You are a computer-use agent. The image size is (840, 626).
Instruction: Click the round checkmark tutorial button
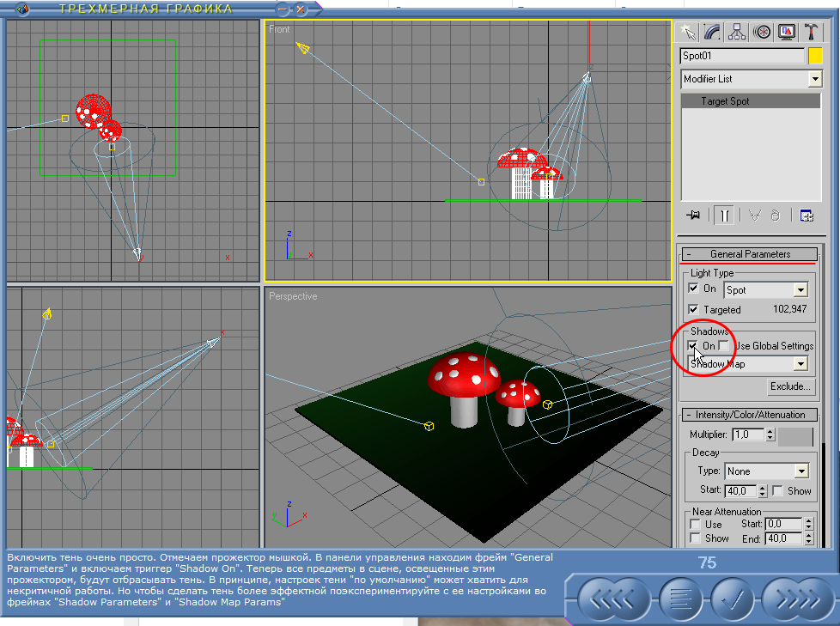(x=733, y=599)
